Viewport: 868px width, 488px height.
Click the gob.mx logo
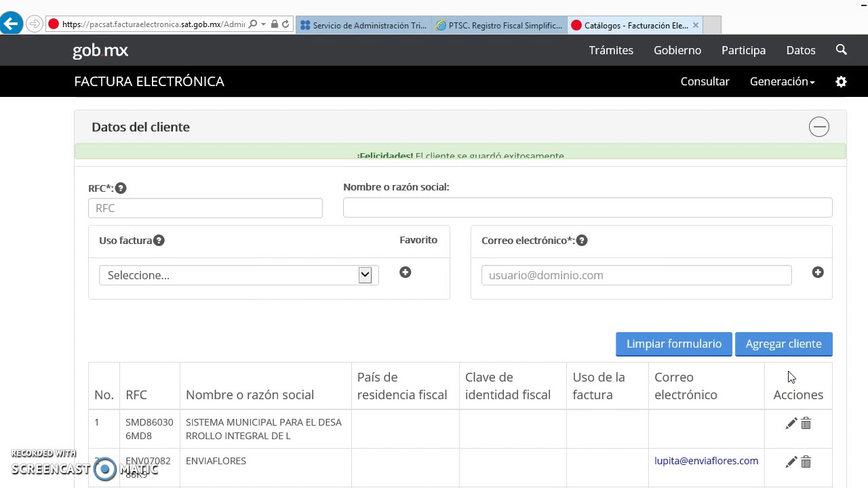[x=100, y=50]
